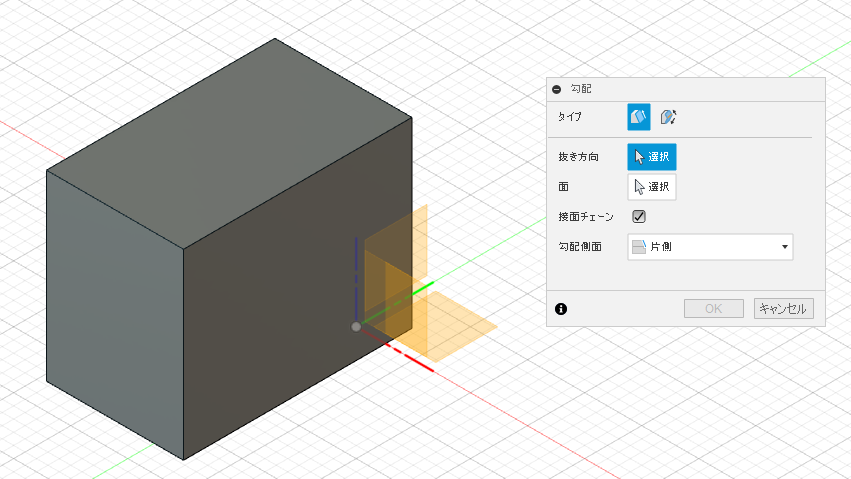Screen dimensions: 851x479
Task: Select the left light-gray face of the box
Action: pos(115,315)
